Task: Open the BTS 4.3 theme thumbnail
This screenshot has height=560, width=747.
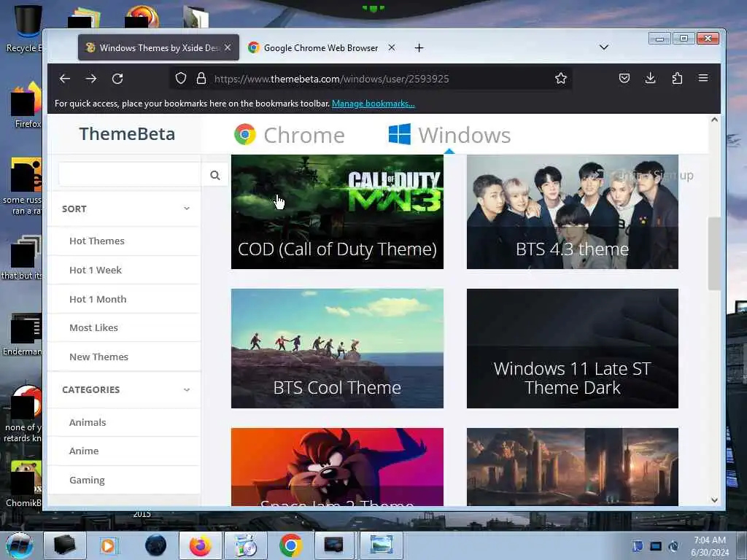Action: coord(572,212)
